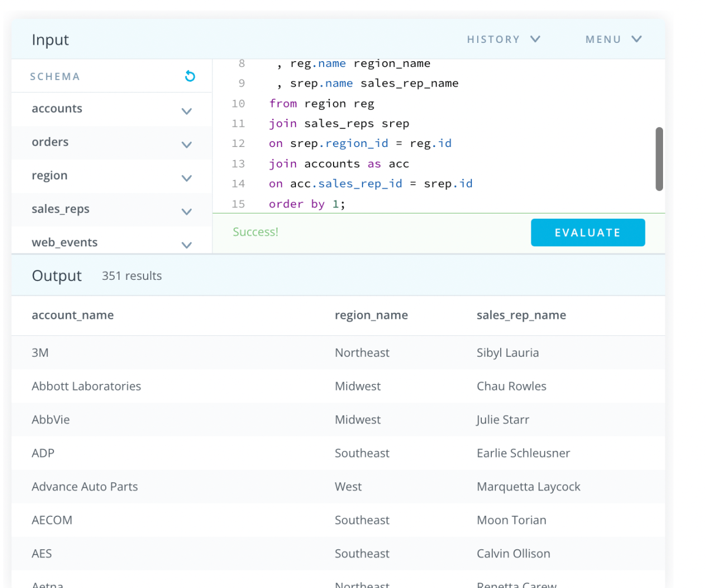Viewport: 706px width, 588px height.
Task: Open the HISTORY dropdown
Action: pyautogui.click(x=504, y=39)
